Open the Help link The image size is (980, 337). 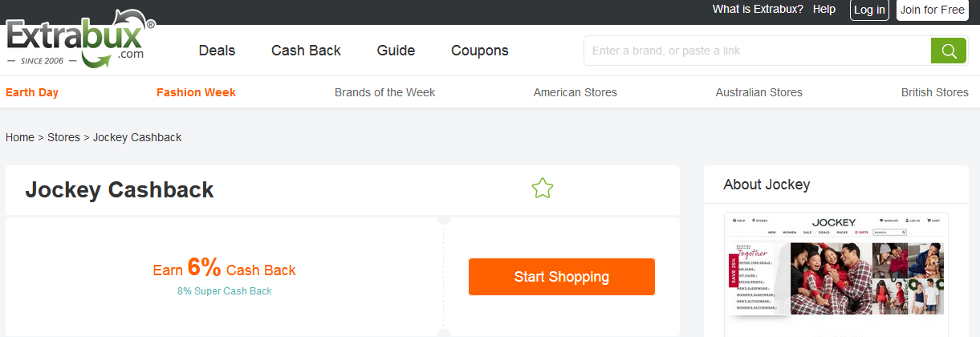824,10
